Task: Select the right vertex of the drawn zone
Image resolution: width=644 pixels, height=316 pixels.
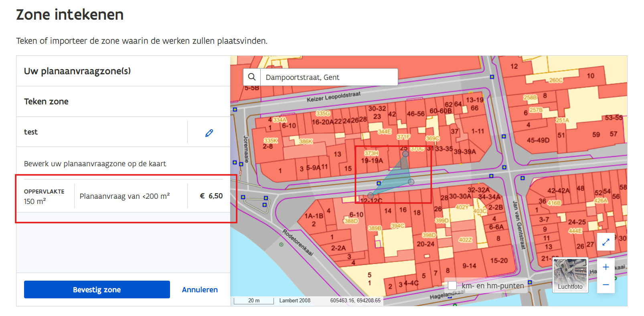Action: tap(411, 182)
